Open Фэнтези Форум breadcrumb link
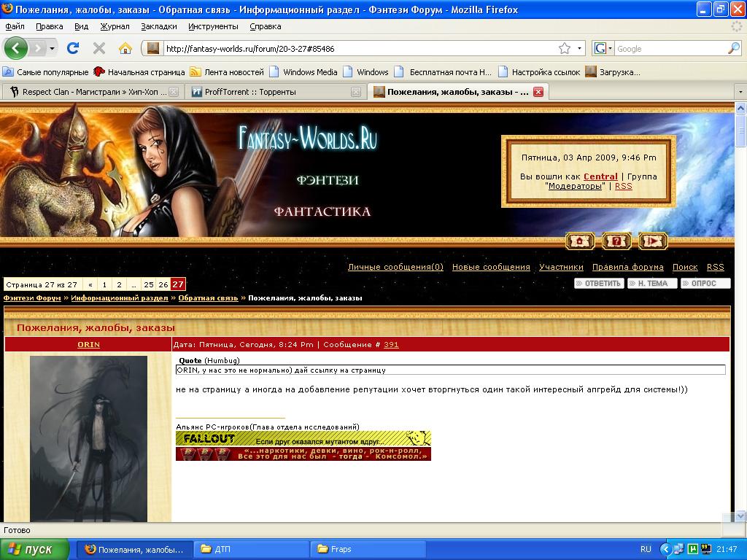This screenshot has height=560, width=747. click(32, 298)
